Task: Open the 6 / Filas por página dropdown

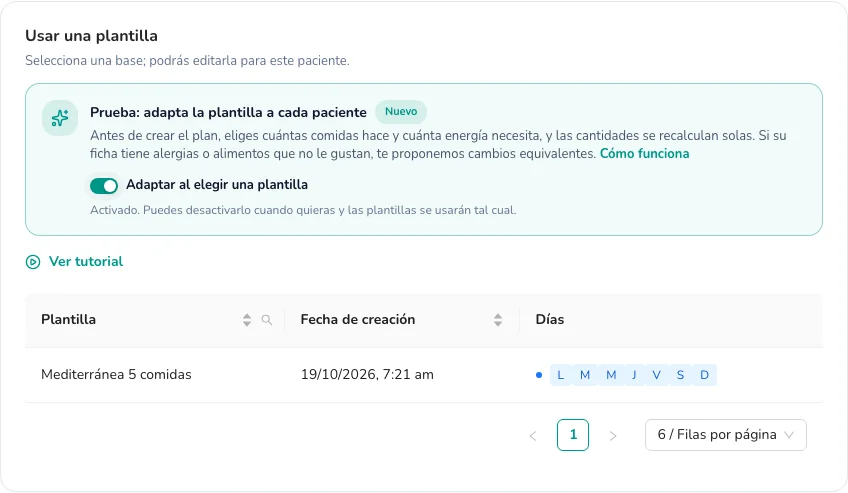Action: pyautogui.click(x=725, y=435)
